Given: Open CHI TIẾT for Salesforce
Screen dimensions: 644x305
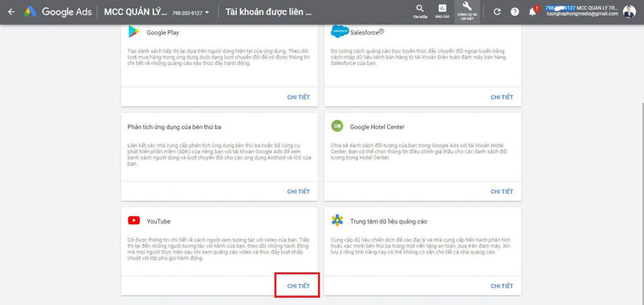Looking at the screenshot, I should [x=502, y=97].
